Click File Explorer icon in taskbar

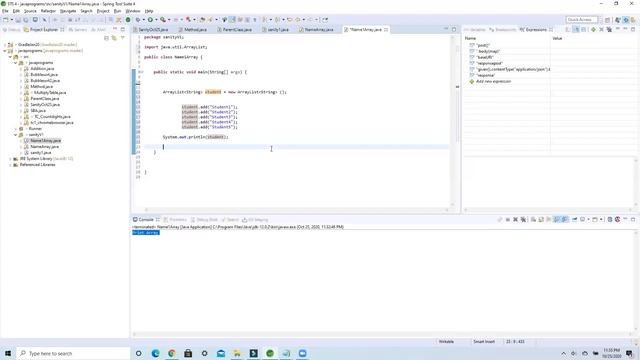(237, 353)
